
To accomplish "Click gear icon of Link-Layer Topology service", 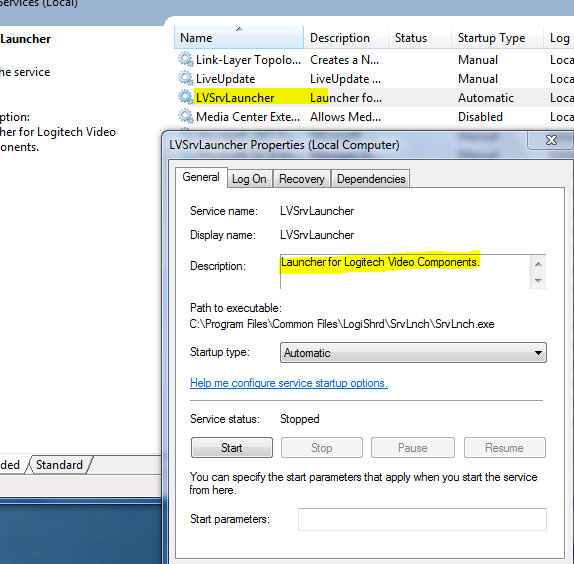I will pyautogui.click(x=186, y=59).
